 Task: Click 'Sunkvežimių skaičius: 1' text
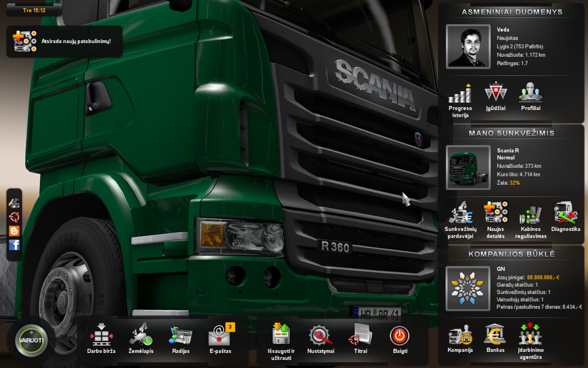pos(523,292)
